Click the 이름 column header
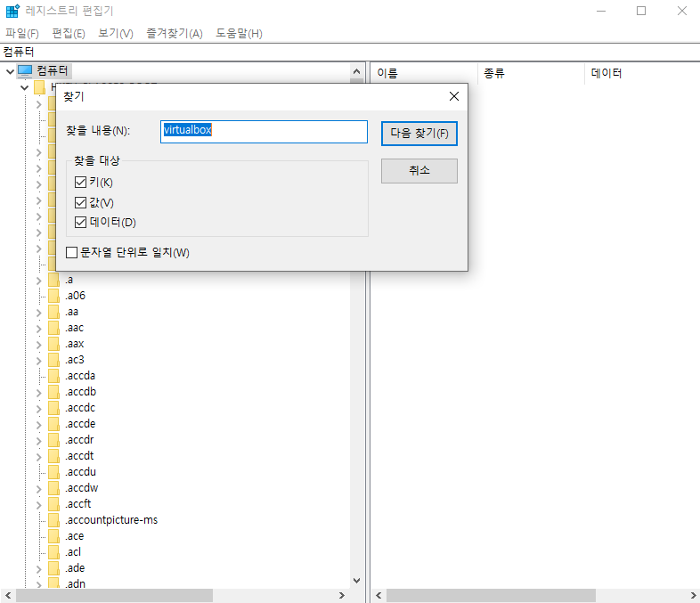The height and width of the screenshot is (603, 700). coord(424,73)
